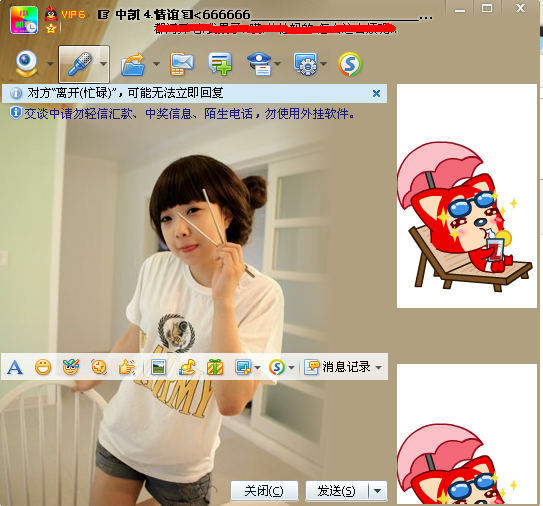
Task: Expand file transfer options arrow
Action: 156,64
